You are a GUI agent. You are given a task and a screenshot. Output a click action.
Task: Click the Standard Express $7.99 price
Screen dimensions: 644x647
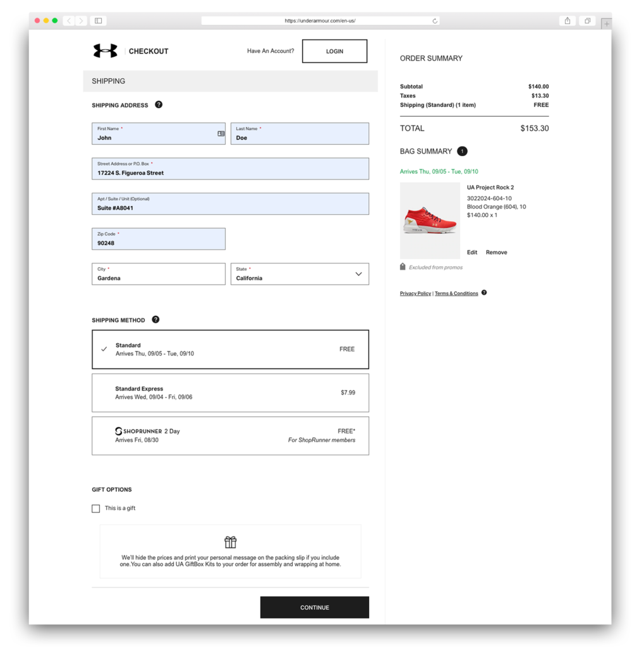pyautogui.click(x=348, y=393)
